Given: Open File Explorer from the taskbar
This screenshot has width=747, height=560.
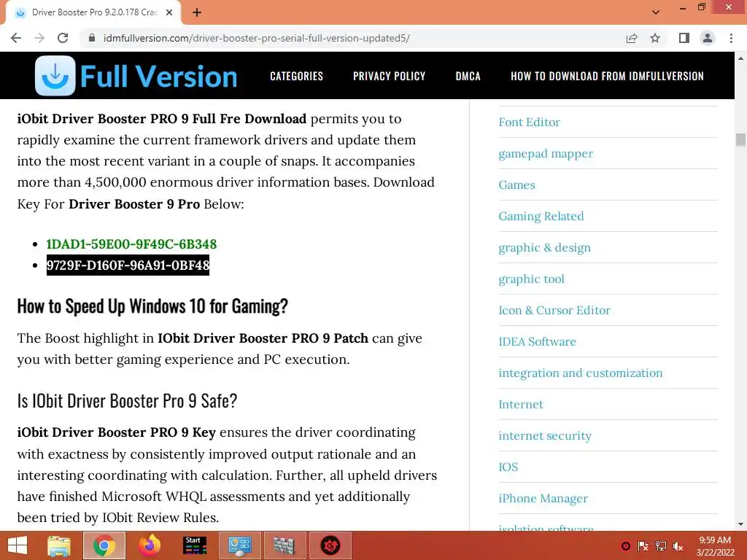Looking at the screenshot, I should point(59,545).
